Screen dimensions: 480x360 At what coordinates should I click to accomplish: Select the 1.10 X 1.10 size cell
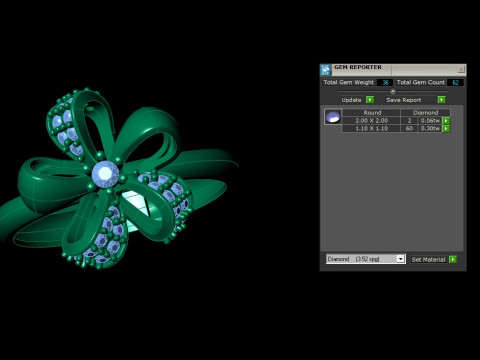coord(372,129)
